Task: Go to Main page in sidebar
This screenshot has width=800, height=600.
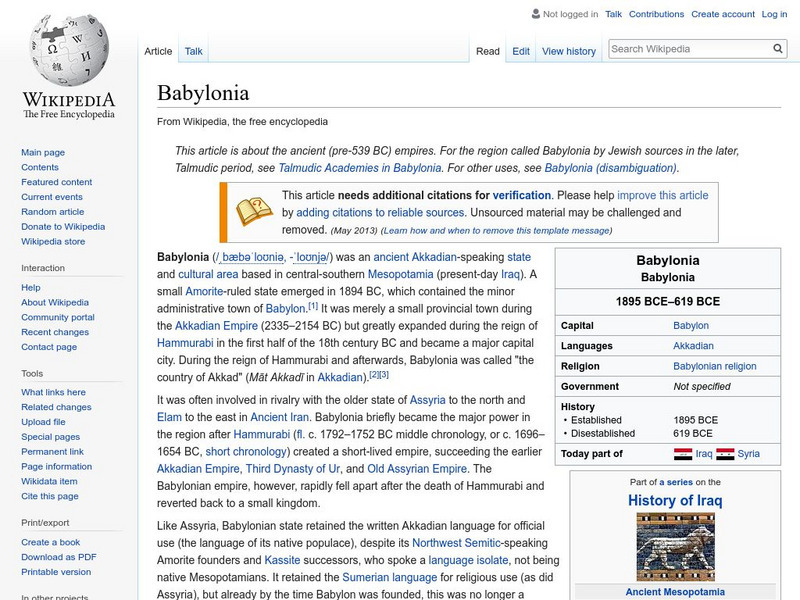Action: point(43,152)
